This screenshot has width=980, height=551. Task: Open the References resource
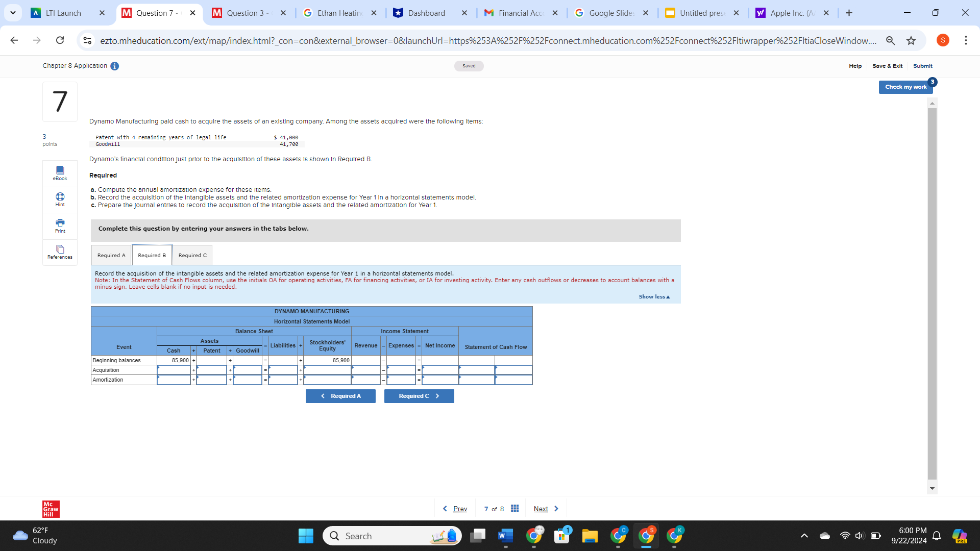click(60, 252)
